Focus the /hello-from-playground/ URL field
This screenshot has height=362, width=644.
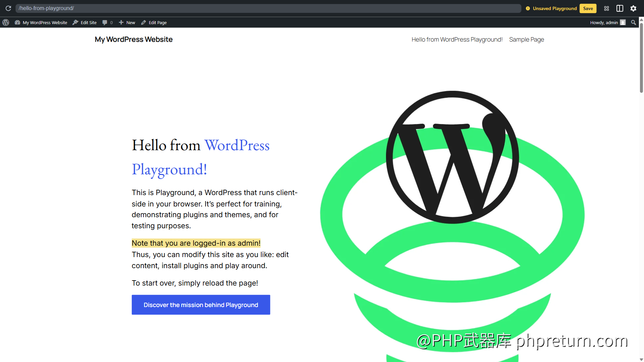pyautogui.click(x=268, y=8)
